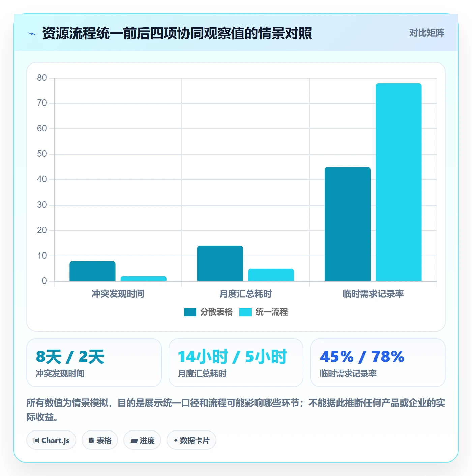Click the 冲突发现时间 caption under 8天 card
The width and height of the screenshot is (472, 476).
[x=60, y=374]
